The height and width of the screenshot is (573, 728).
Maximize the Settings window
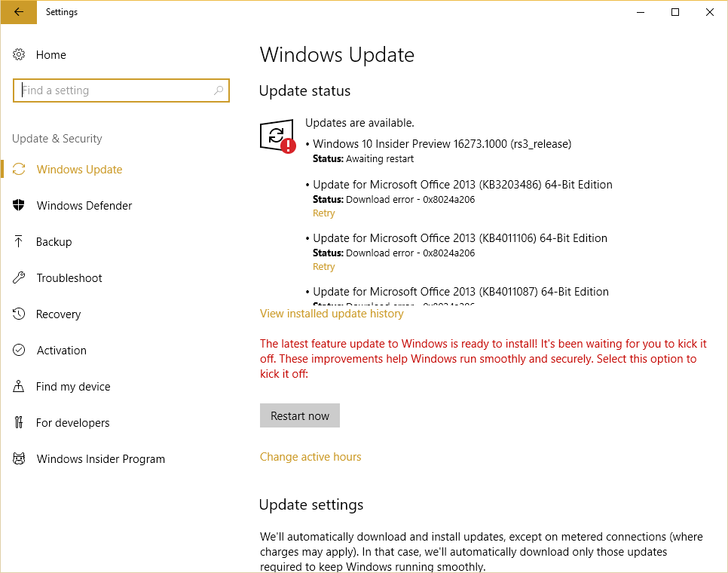coord(675,12)
